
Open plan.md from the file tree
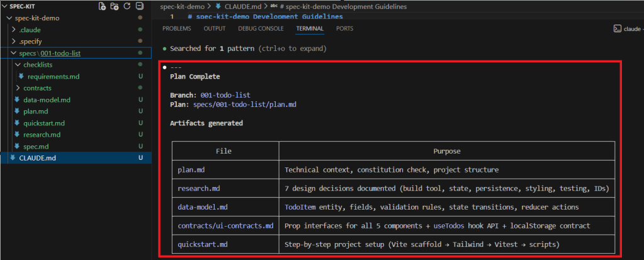pos(34,111)
